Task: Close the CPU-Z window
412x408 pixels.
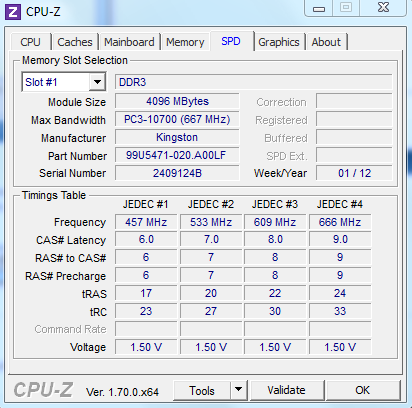Action: point(383,8)
